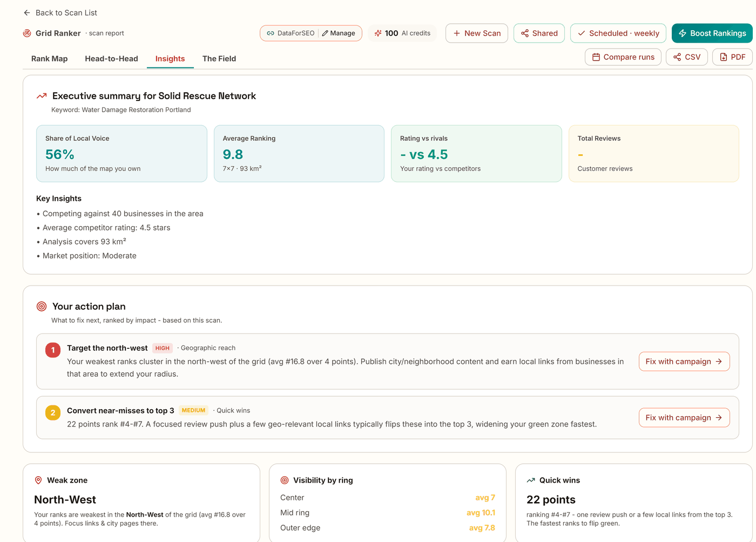Click the HIGH priority tag
Screen dimensions: 756x542
(163, 348)
